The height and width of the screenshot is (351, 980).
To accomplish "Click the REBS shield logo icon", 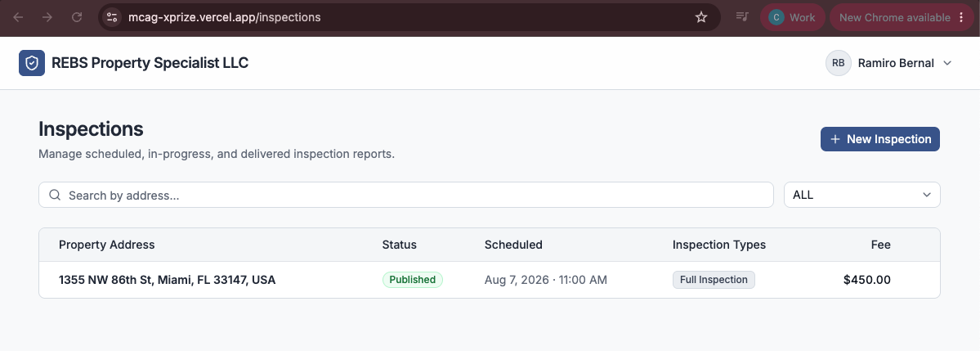I will coord(32,63).
